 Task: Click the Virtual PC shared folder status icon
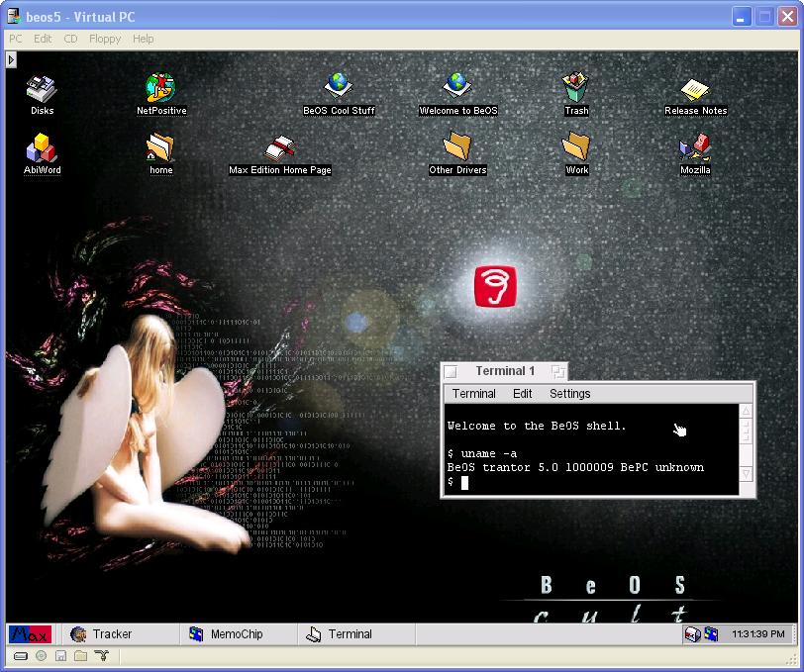point(80,655)
